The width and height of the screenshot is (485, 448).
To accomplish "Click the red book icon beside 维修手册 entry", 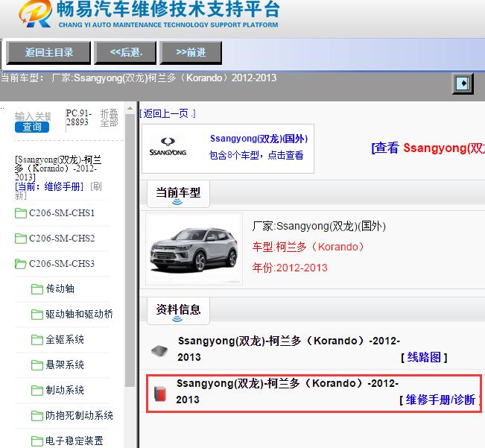I will click(x=160, y=394).
